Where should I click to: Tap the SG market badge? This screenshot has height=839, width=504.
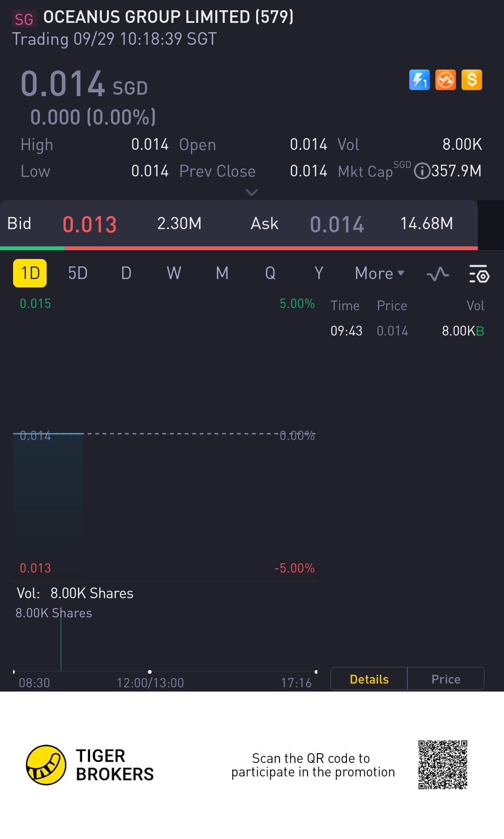point(24,19)
